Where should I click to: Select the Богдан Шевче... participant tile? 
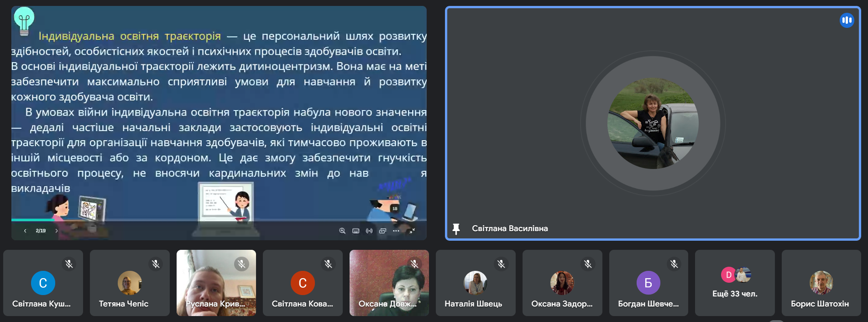coord(648,283)
